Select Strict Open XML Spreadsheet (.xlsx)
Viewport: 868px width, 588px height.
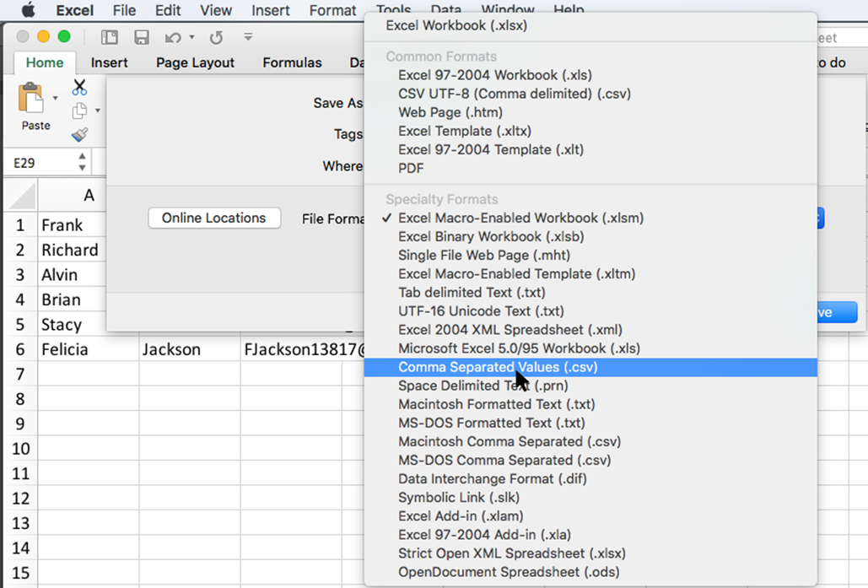[x=590, y=553]
